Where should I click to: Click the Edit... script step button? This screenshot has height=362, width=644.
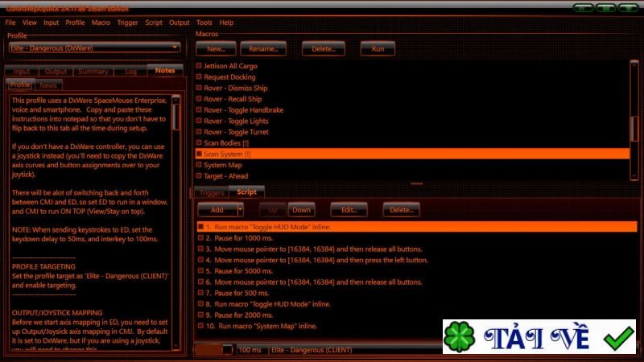[349, 210]
